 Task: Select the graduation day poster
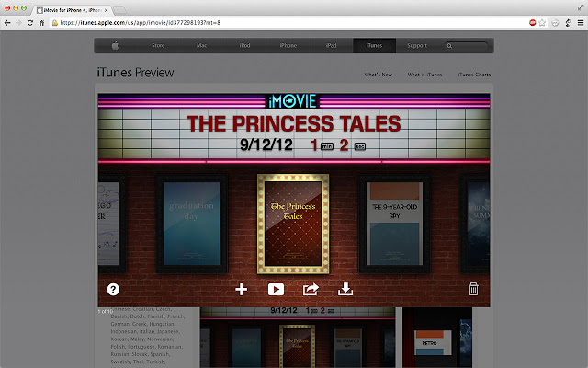click(192, 224)
